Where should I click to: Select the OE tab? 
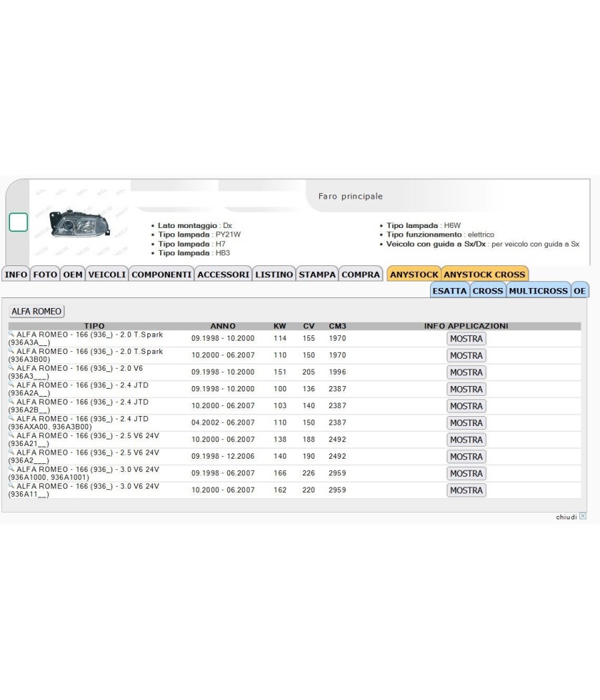(x=579, y=291)
